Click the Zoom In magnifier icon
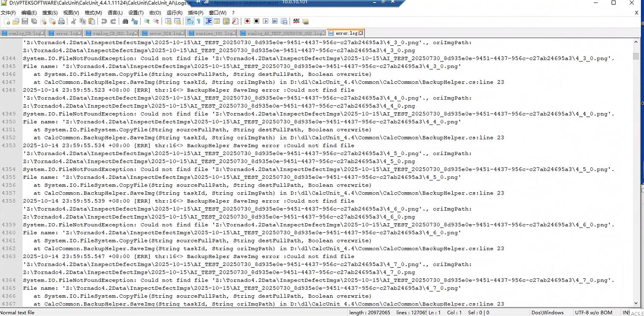This screenshot has height=316, width=644. (147, 21)
